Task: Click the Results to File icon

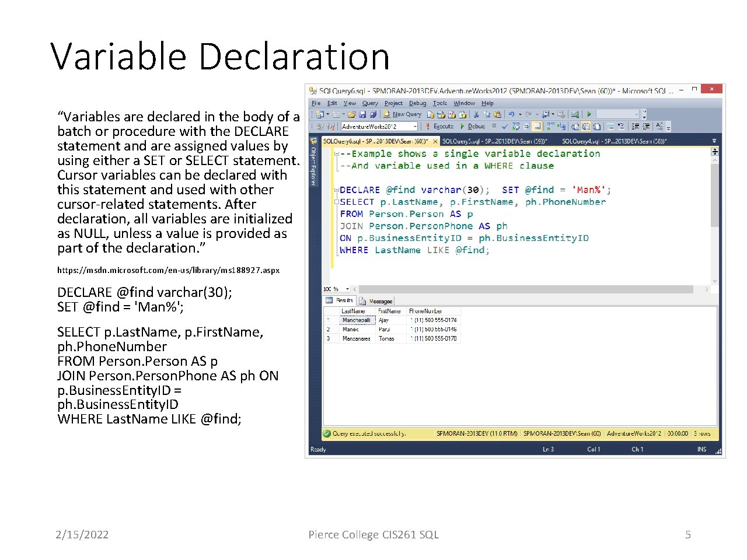Action: [596, 126]
